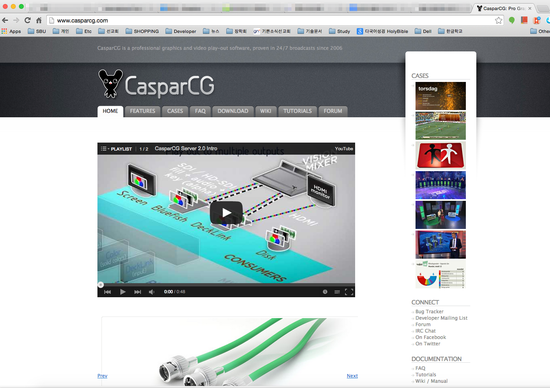Open the Bug Tracker link

429,312
